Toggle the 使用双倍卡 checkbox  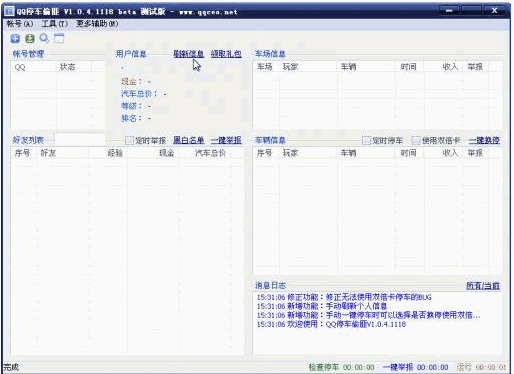click(x=416, y=141)
